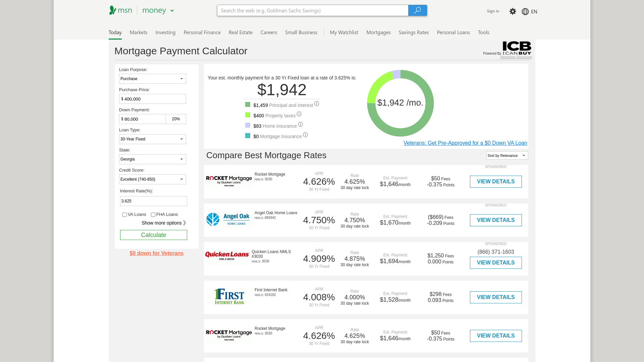Click the Calculate button
Screen dimensions: 644x362
[x=154, y=235]
